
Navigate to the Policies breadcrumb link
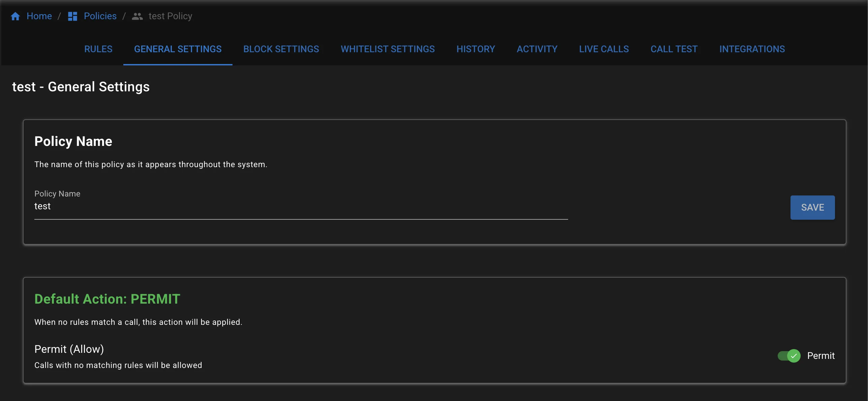click(x=100, y=16)
